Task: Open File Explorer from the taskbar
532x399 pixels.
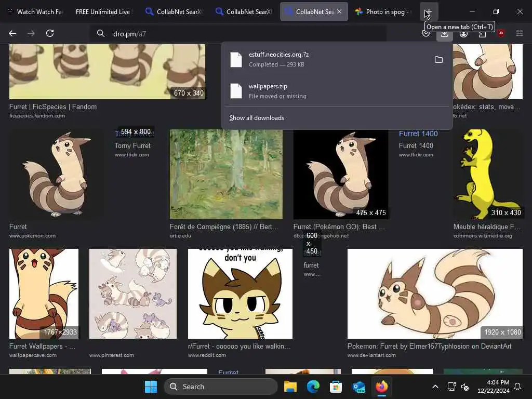Action: 290,387
